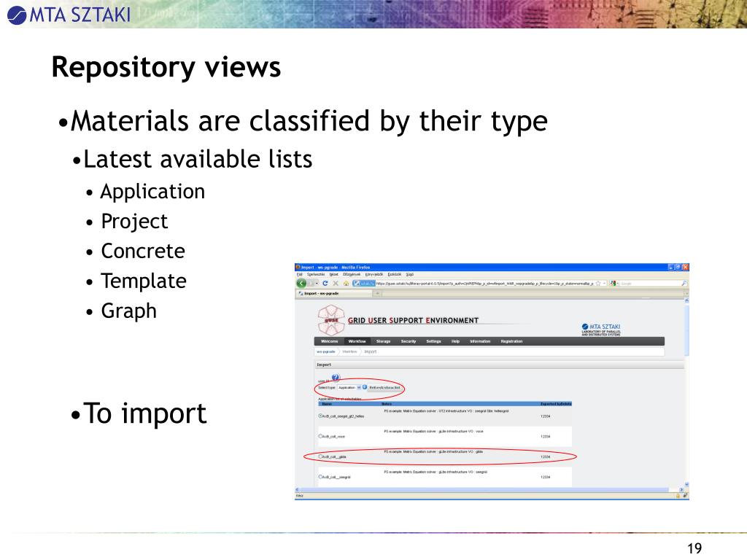The width and height of the screenshot is (747, 560).
Task: Click 'To import' bullet text
Action: [145, 413]
